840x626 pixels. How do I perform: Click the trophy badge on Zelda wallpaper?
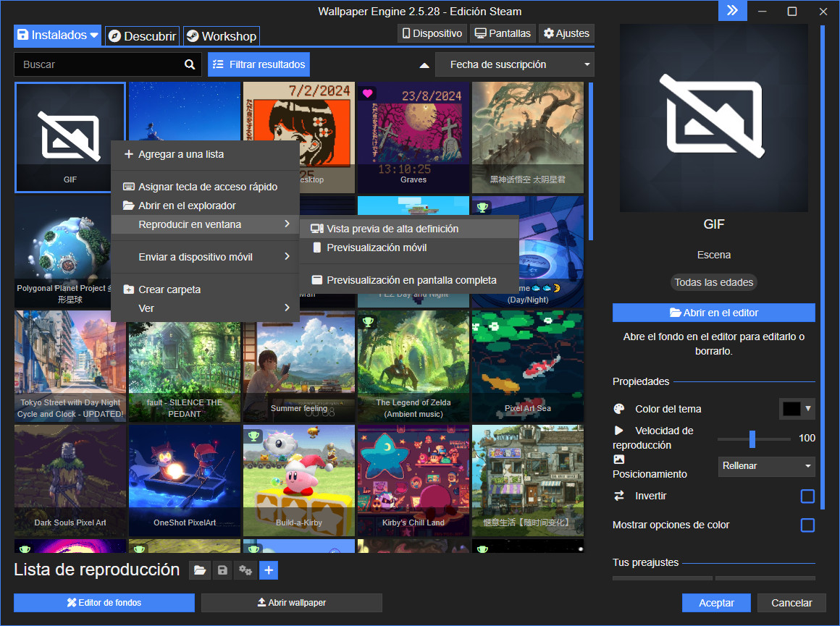point(368,322)
